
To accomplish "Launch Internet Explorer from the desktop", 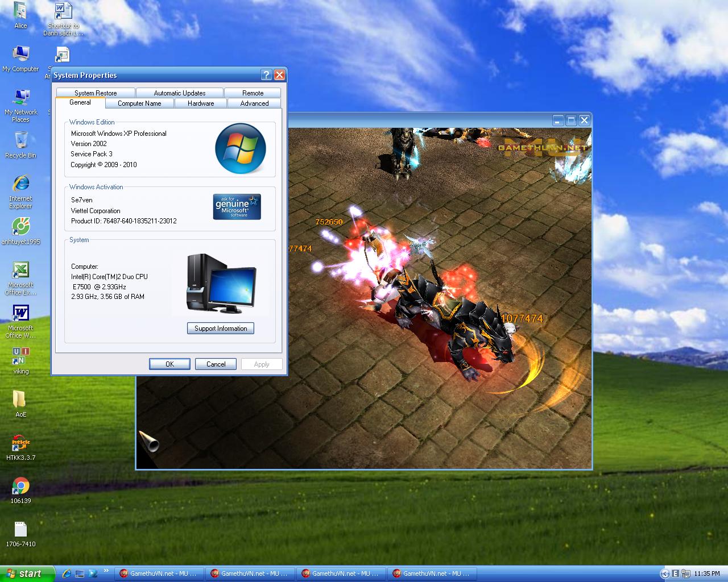I will click(20, 192).
